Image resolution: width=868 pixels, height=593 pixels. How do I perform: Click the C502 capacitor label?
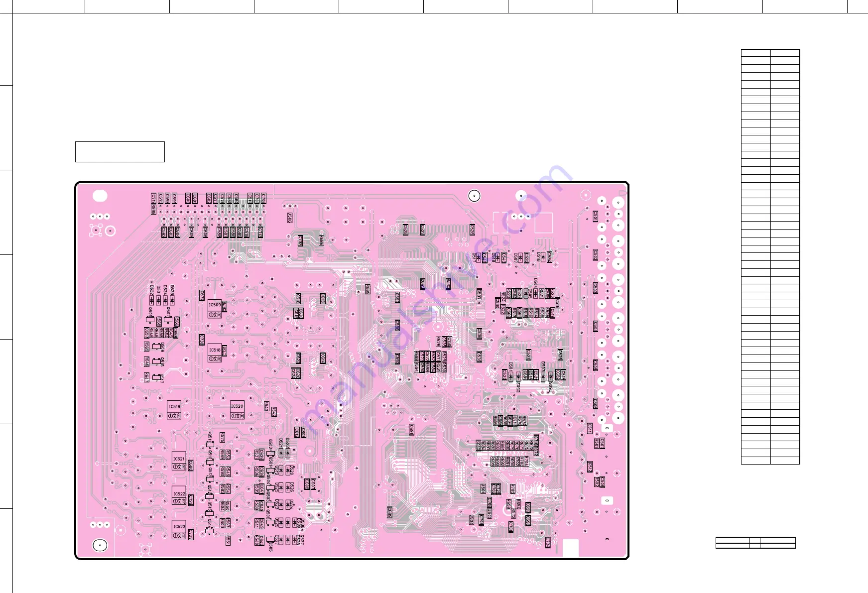595,255
